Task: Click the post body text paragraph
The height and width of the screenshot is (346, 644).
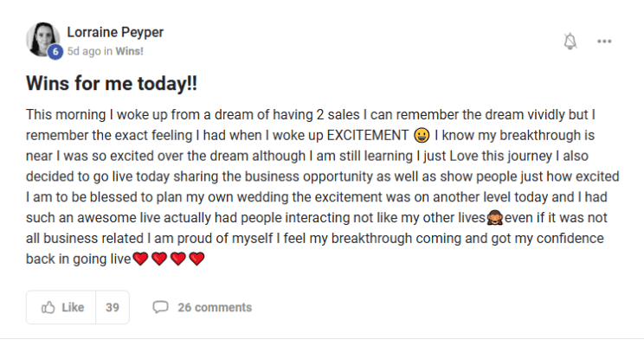Action: click(x=322, y=187)
